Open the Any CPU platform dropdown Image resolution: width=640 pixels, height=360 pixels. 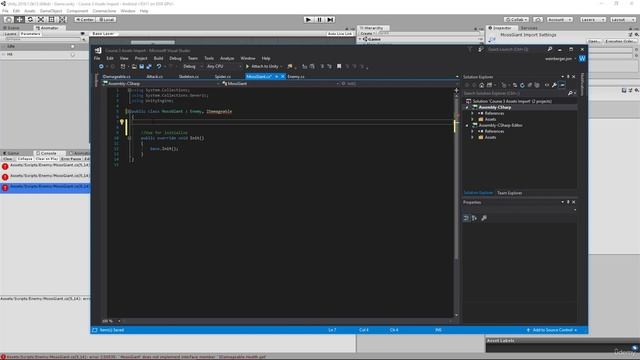tap(224, 67)
